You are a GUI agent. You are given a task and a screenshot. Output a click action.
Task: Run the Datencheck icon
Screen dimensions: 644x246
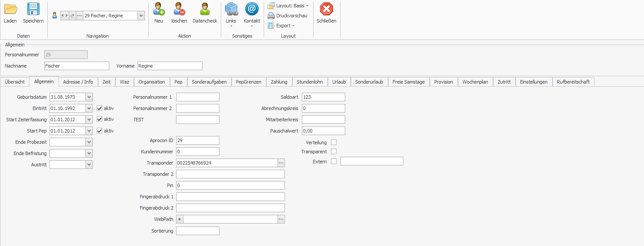(x=205, y=10)
